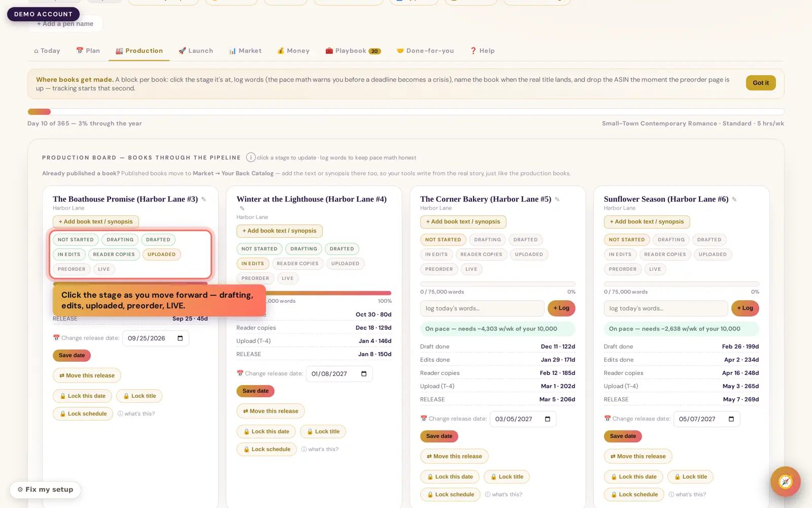812x508 pixels.
Task: Click the compass helper icon button
Action: pos(785,481)
